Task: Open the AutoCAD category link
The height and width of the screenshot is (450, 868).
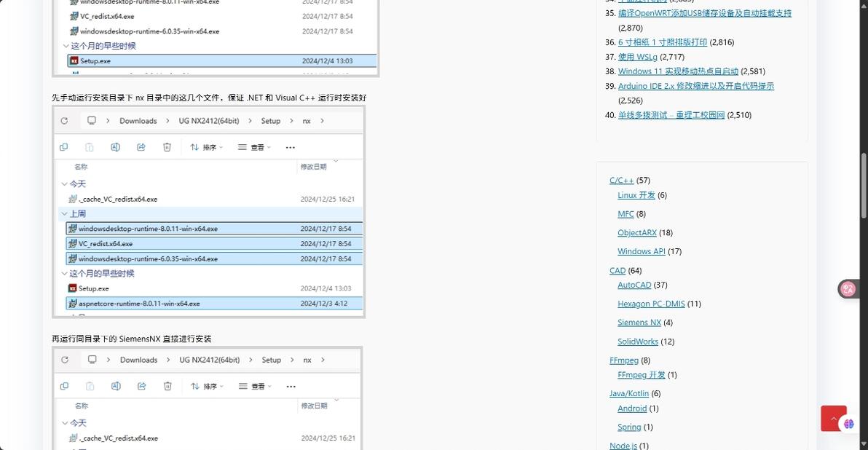Action: (634, 285)
